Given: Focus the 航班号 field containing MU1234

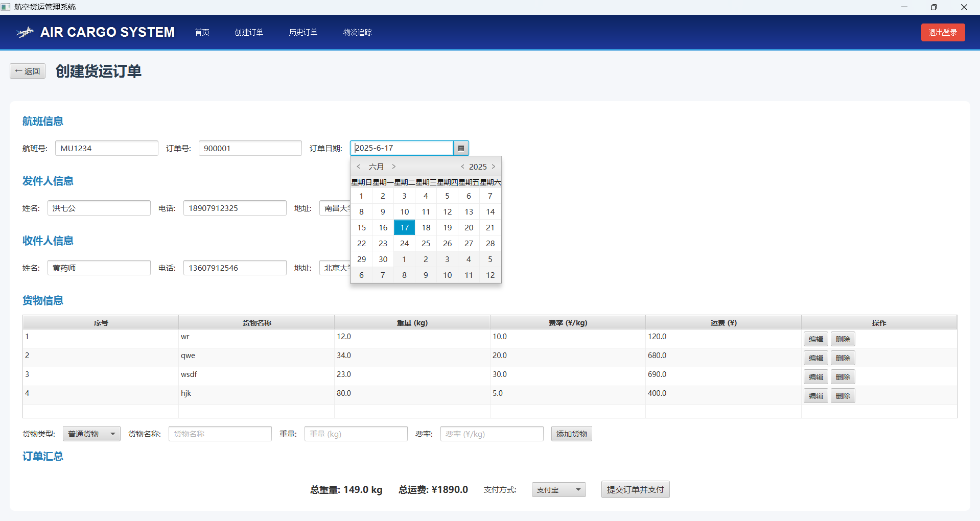Looking at the screenshot, I should click(x=106, y=148).
